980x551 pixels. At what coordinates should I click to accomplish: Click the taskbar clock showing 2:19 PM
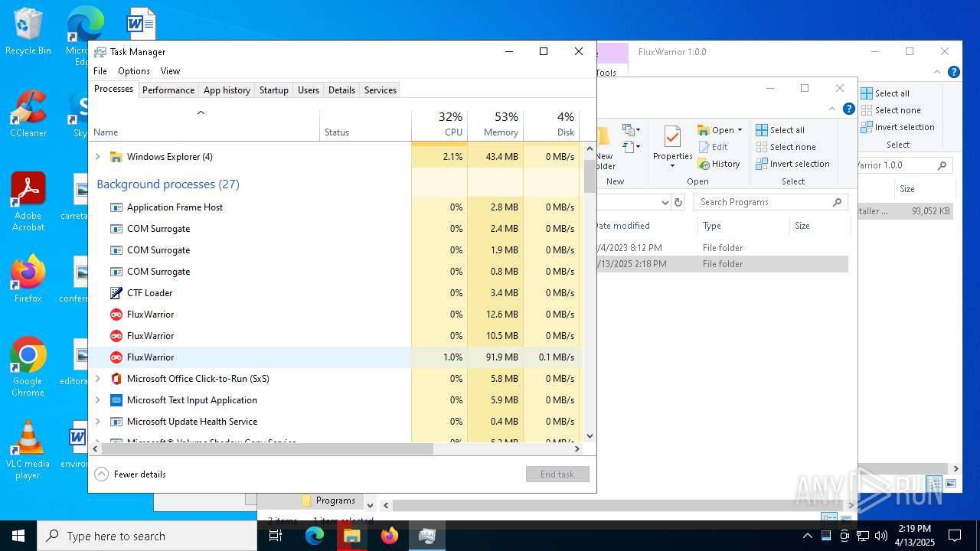[914, 536]
